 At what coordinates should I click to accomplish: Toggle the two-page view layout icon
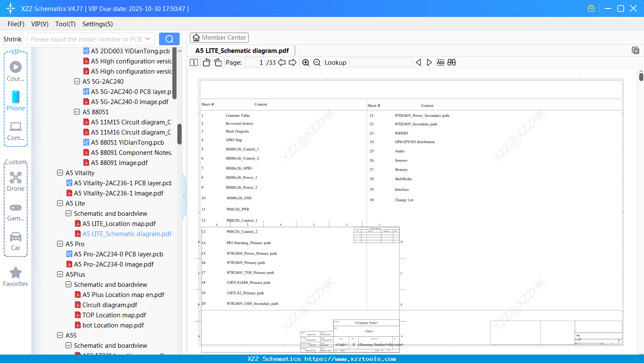194,63
